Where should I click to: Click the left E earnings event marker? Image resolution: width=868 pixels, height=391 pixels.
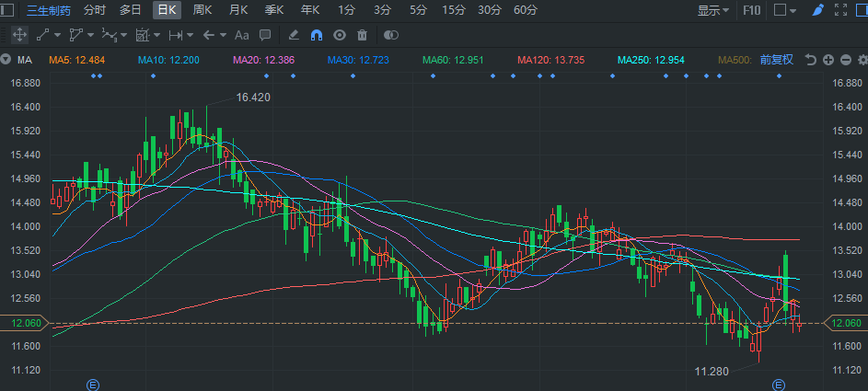pyautogui.click(x=93, y=385)
